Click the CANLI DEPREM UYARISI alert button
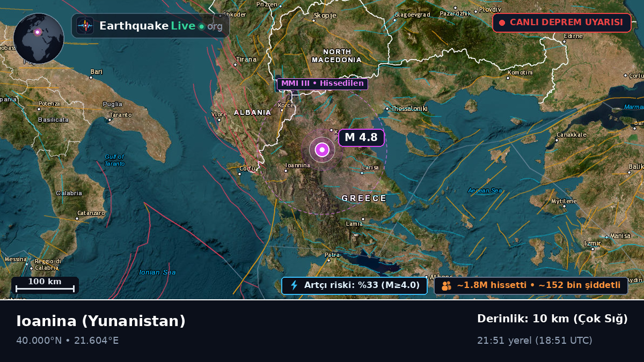644x362 pixels. tap(562, 23)
